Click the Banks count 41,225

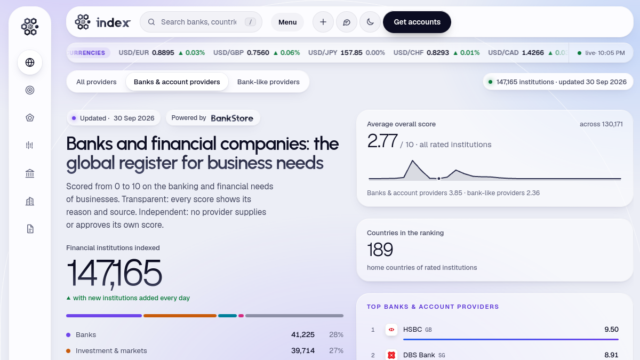coord(302,335)
